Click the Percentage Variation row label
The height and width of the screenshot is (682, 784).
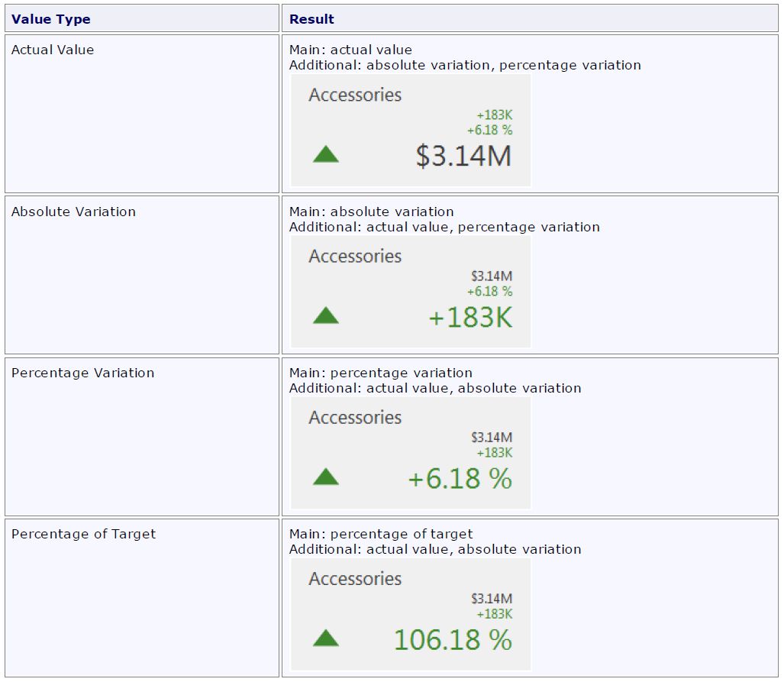[x=82, y=373]
